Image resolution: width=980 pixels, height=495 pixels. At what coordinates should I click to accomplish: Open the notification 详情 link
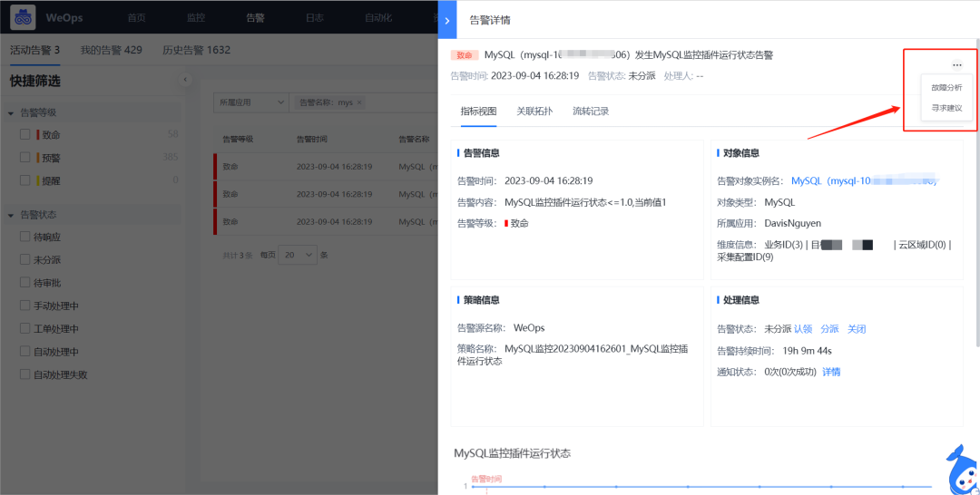tap(831, 372)
